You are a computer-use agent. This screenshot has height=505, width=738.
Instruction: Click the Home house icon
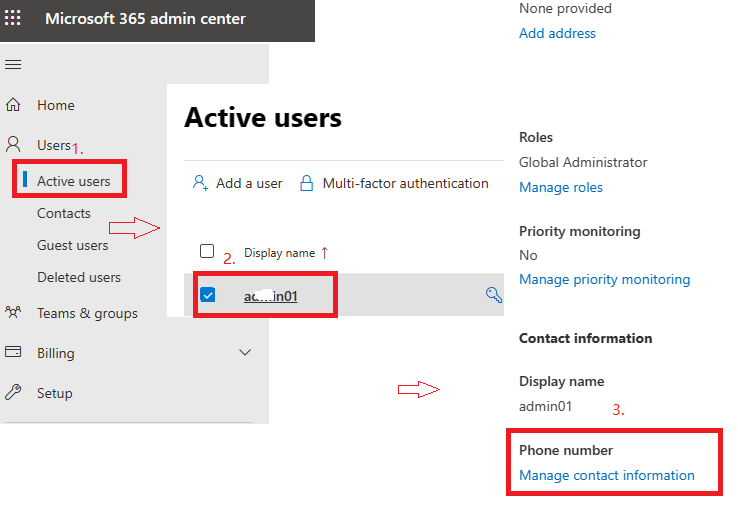pyautogui.click(x=13, y=104)
